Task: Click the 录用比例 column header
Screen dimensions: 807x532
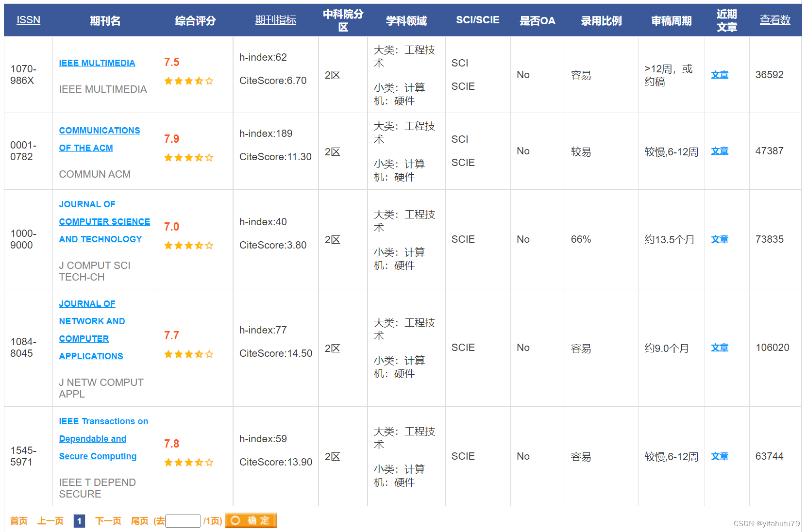Action: pyautogui.click(x=601, y=20)
